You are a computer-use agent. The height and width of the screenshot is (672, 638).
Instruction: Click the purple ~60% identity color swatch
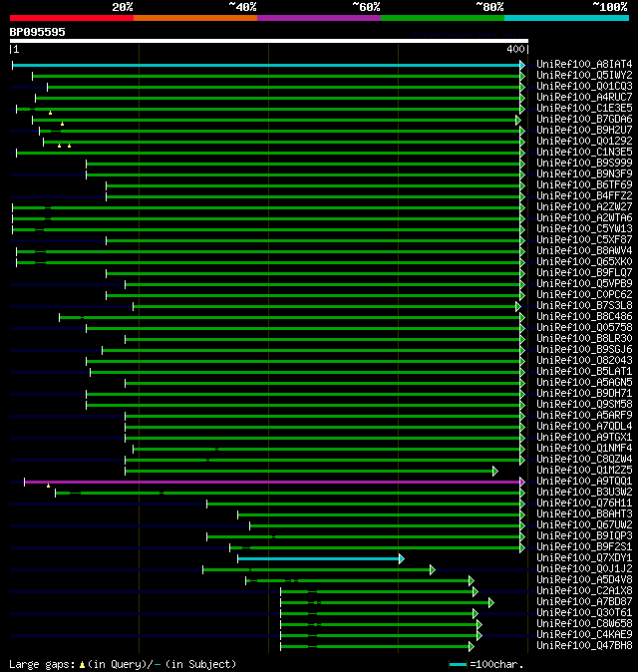[x=319, y=18]
